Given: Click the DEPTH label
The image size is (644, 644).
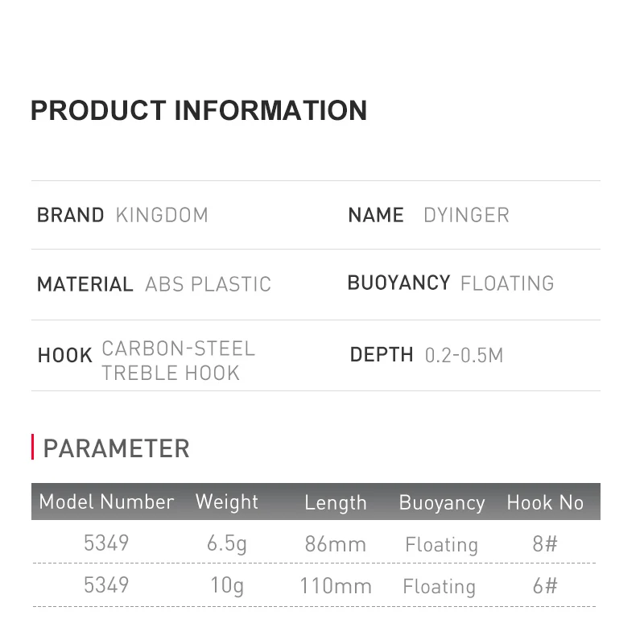Looking at the screenshot, I should (382, 355).
